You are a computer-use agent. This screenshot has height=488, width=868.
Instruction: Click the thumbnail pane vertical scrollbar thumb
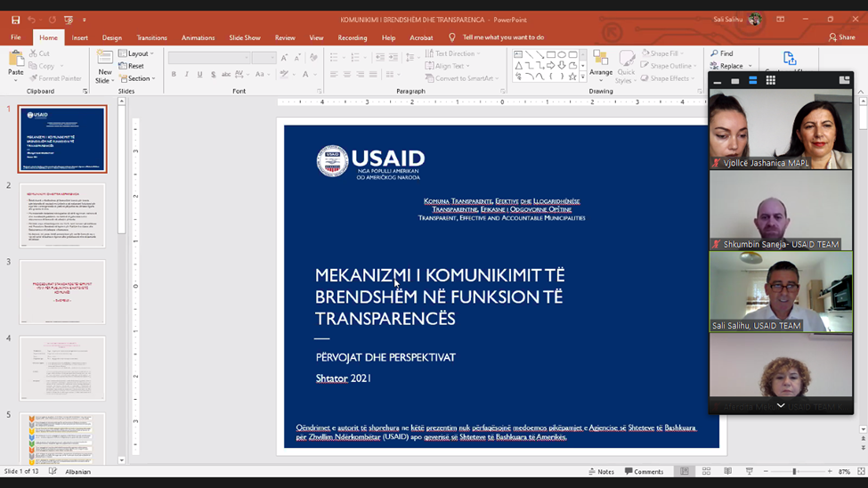[x=121, y=169]
